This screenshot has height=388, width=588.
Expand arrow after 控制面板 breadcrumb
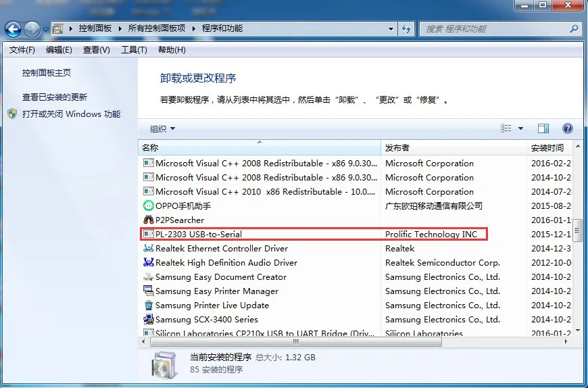[x=120, y=28]
